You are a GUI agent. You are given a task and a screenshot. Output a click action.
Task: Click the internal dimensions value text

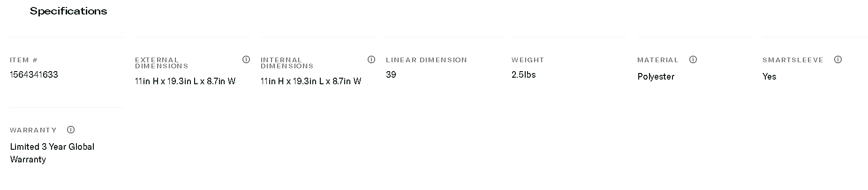click(x=311, y=81)
